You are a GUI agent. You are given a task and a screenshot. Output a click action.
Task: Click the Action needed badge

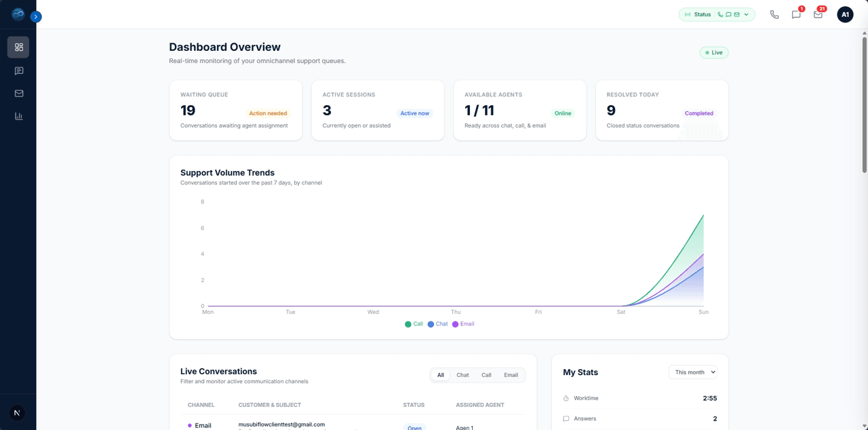[268, 113]
